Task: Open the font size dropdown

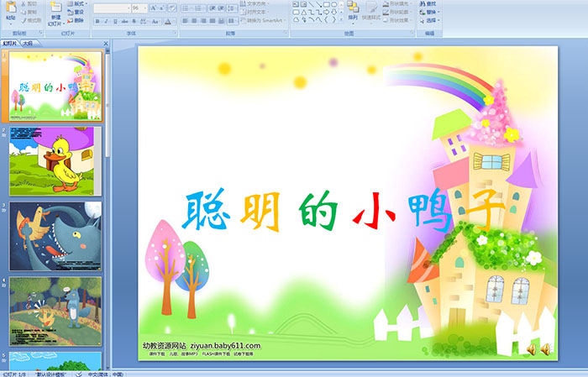Action: pyautogui.click(x=144, y=8)
